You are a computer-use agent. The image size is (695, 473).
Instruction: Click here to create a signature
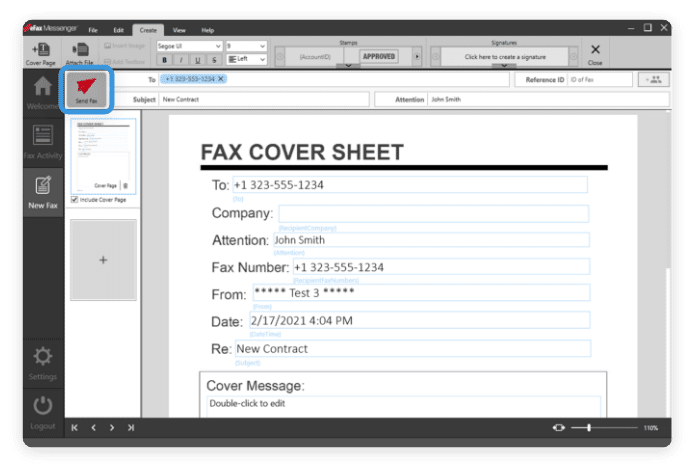point(505,57)
